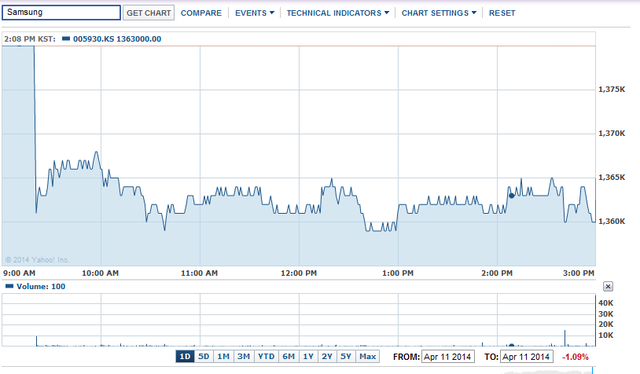Choose the YTD time range

[x=266, y=356]
